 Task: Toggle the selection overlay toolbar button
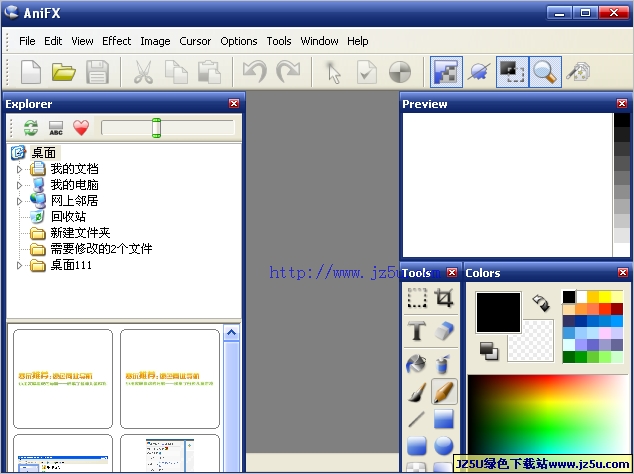click(x=512, y=72)
